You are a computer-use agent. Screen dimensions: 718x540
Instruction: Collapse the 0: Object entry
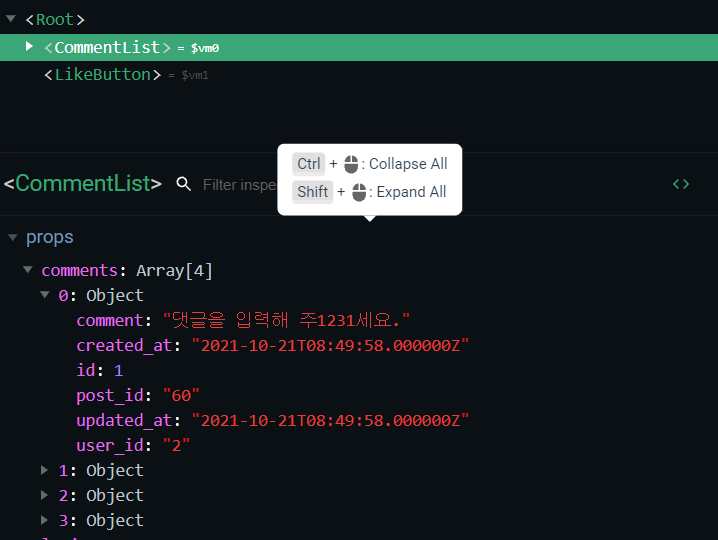pyautogui.click(x=45, y=295)
